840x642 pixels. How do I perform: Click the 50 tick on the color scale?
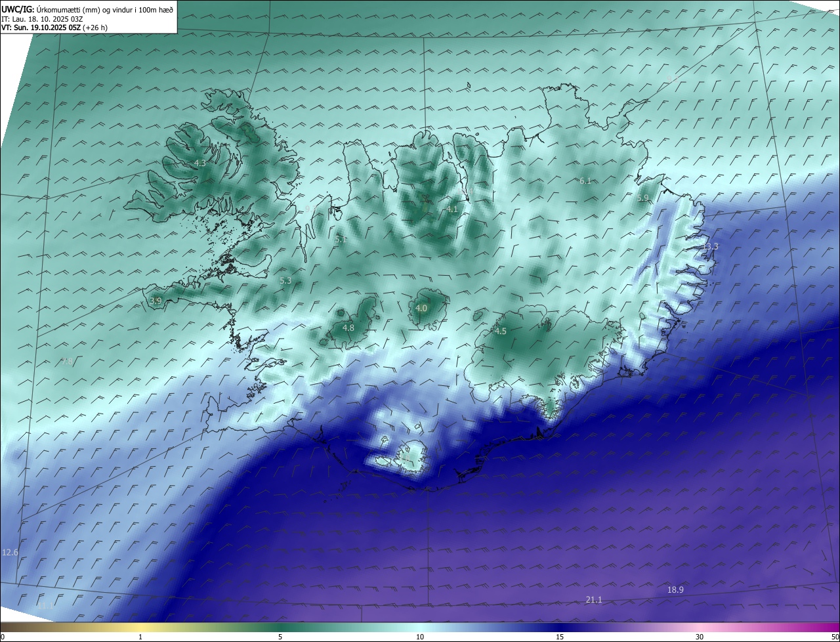tap(835, 637)
